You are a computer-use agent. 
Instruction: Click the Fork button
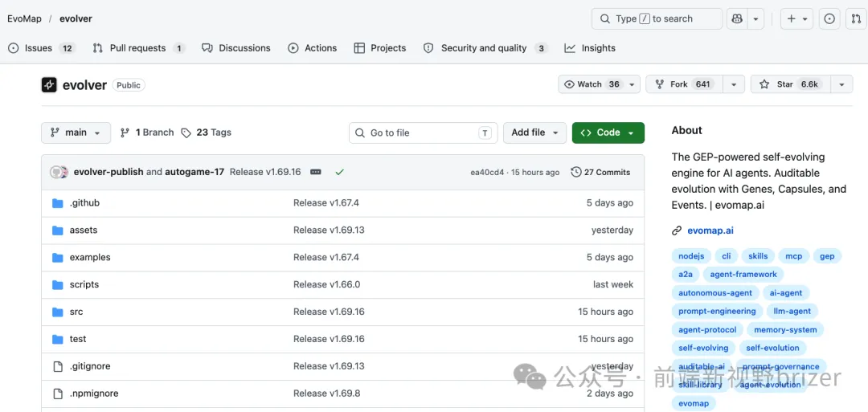pyautogui.click(x=685, y=84)
